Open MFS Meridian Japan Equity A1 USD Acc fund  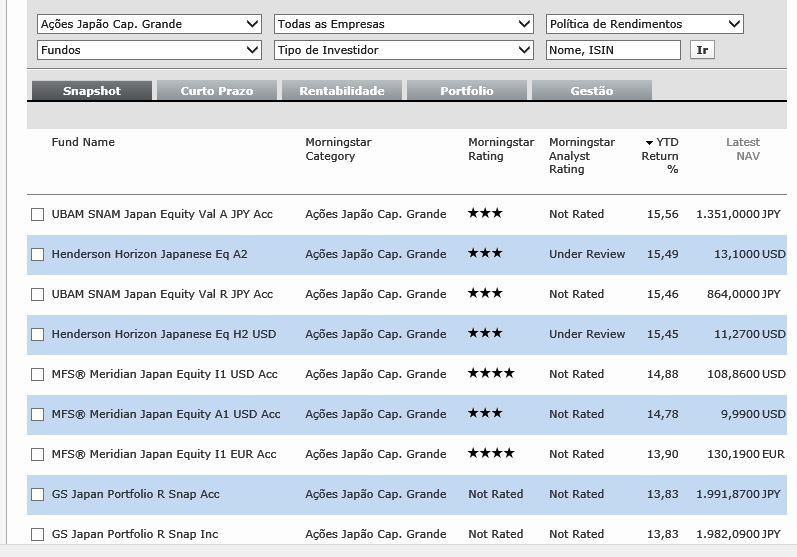point(166,414)
